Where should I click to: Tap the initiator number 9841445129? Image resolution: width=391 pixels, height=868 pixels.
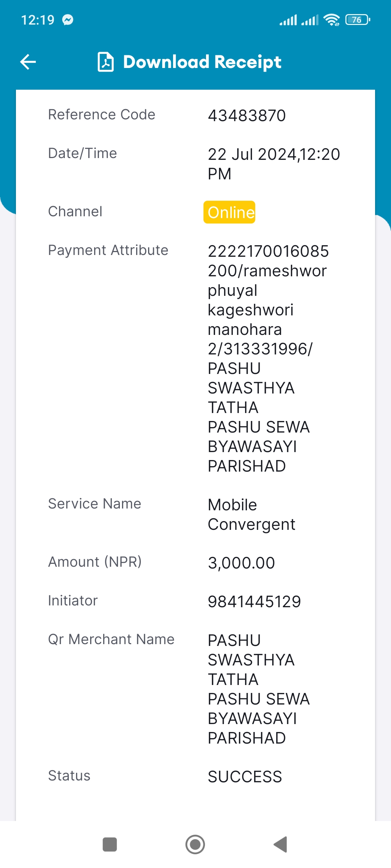tap(255, 602)
